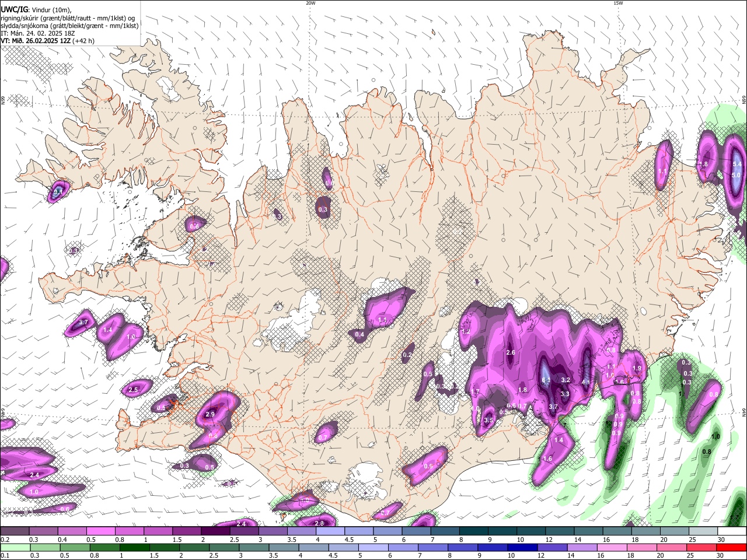This screenshot has width=747, height=560.
Task: Select the 'rigning/skúrir' description line
Action: click(68, 17)
